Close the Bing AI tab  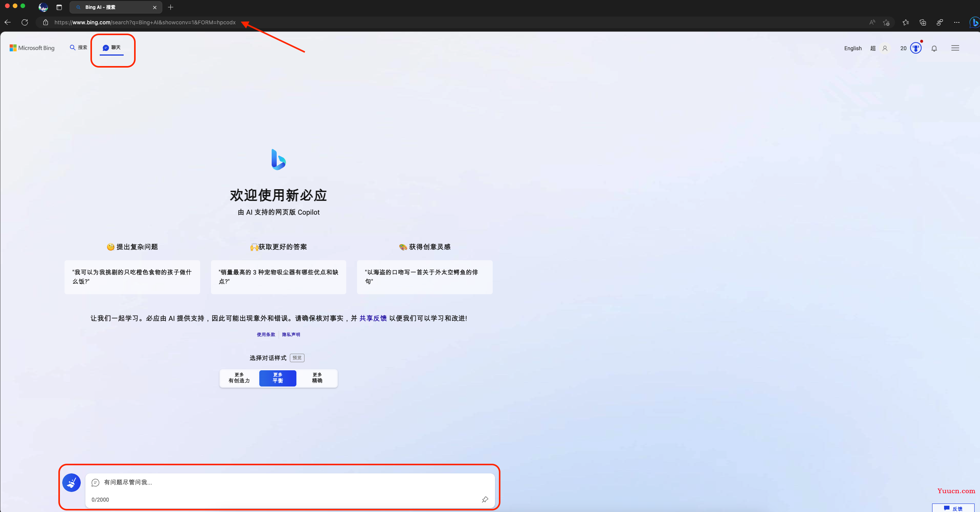click(155, 7)
